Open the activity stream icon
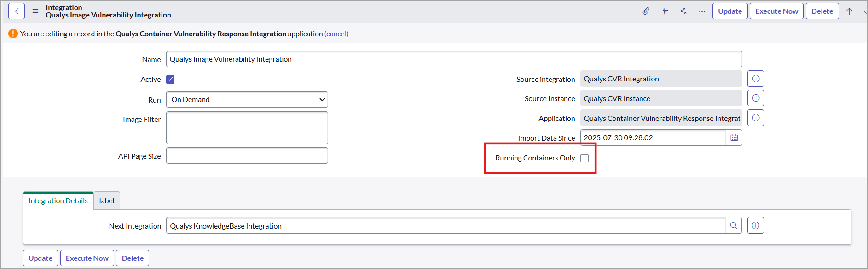 click(665, 11)
